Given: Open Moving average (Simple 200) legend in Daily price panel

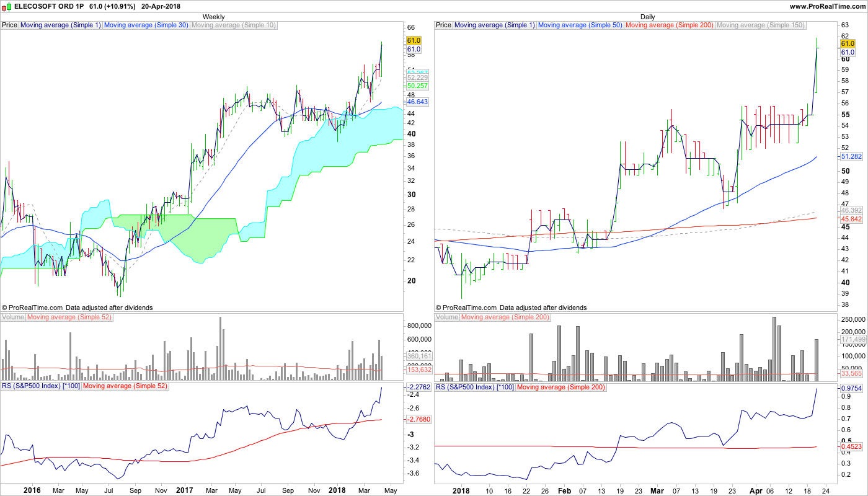Looking at the screenshot, I should point(670,25).
